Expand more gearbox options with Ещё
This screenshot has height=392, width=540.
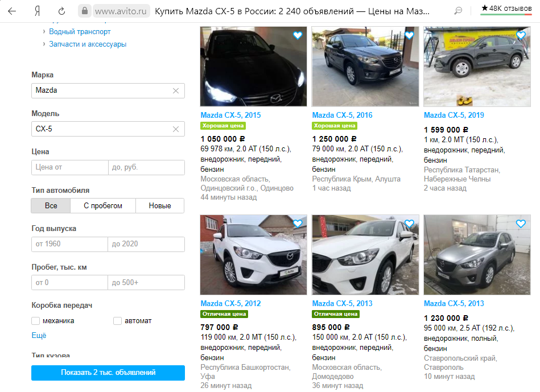(39, 336)
